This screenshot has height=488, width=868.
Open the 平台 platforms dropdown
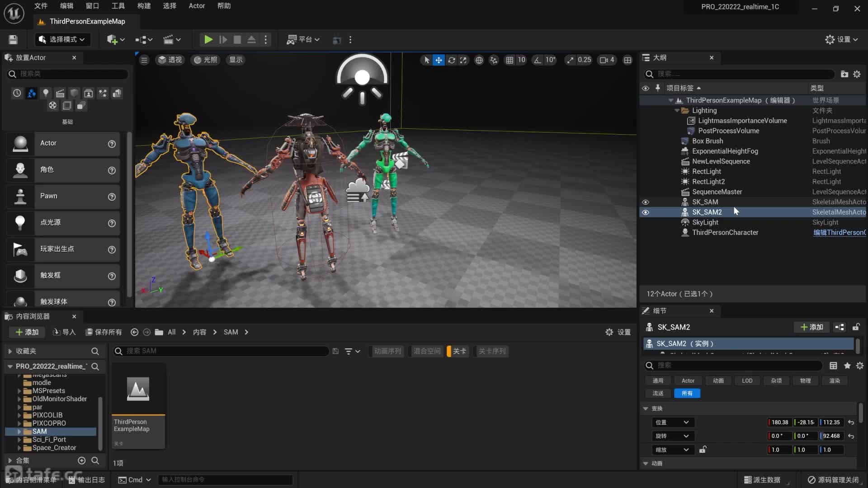[303, 40]
